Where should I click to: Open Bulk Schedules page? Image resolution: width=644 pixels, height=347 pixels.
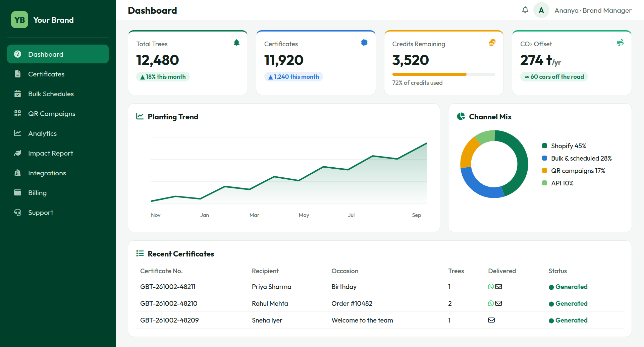[x=58, y=94]
